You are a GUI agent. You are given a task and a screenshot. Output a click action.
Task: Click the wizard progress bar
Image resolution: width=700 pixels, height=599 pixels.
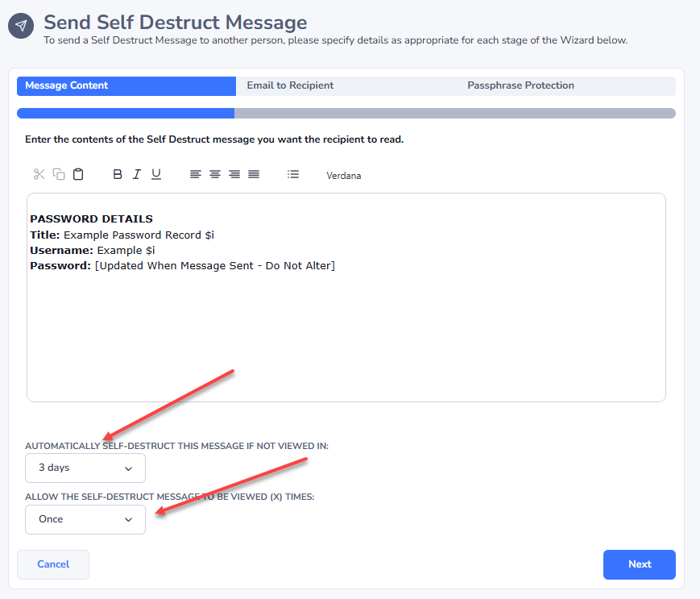click(x=346, y=114)
